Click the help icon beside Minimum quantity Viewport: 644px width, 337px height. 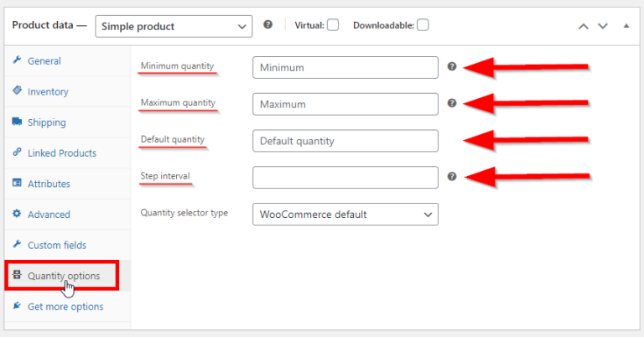452,66
